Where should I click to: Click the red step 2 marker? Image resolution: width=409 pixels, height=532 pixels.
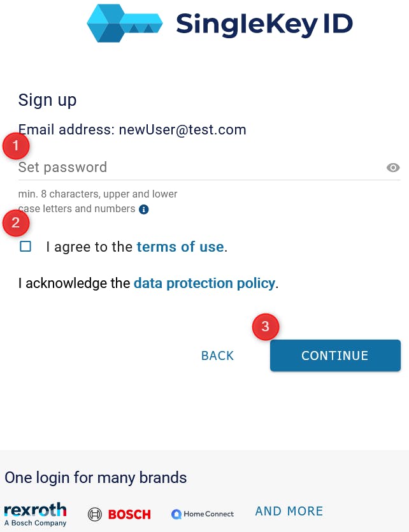tap(16, 222)
